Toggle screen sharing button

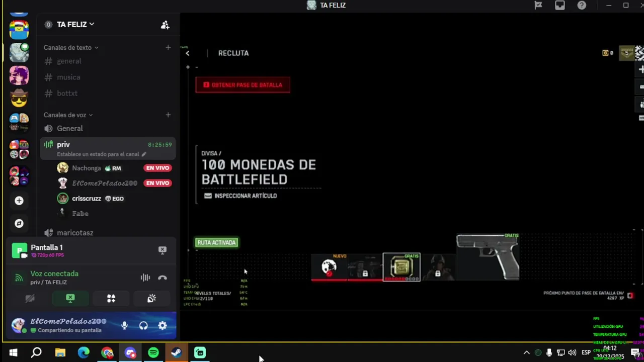pos(70,299)
